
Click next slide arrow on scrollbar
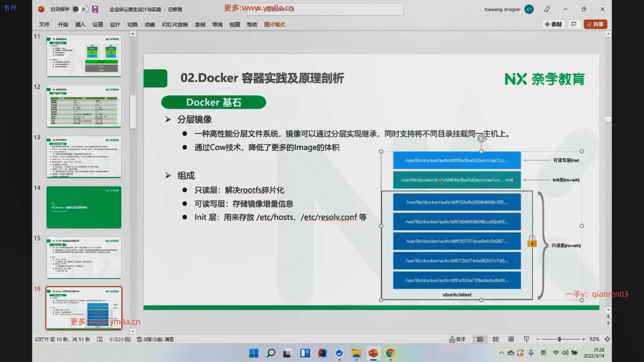pyautogui.click(x=608, y=323)
